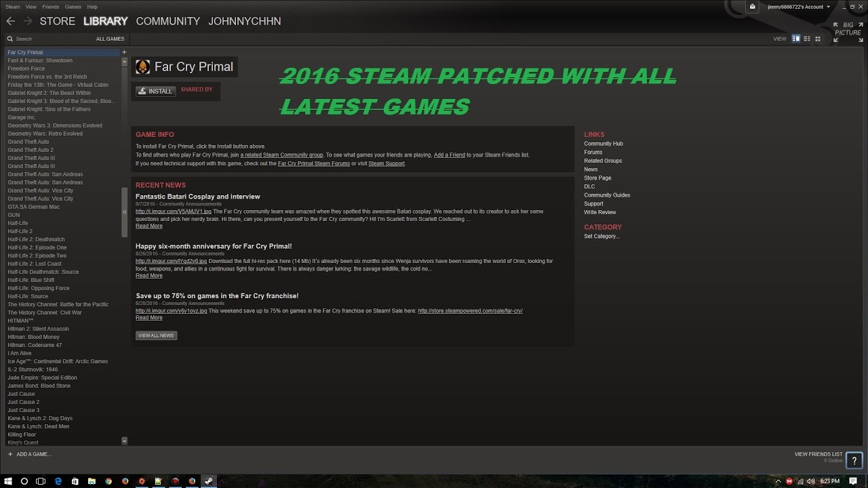Open VIEW FRIENDS LIST
Image resolution: width=868 pixels, height=488 pixels.
[818, 454]
